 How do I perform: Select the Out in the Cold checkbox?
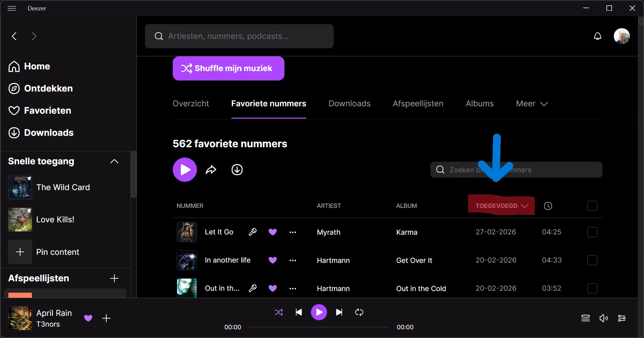[x=592, y=288]
